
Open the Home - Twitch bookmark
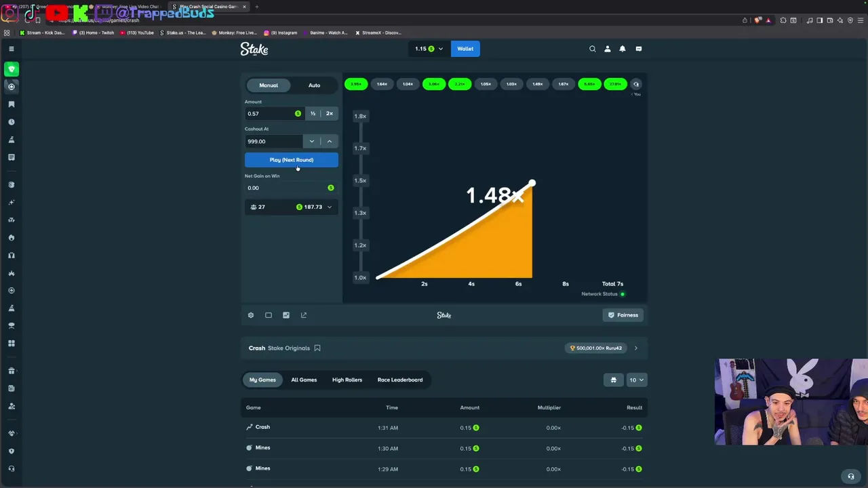pyautogui.click(x=94, y=33)
